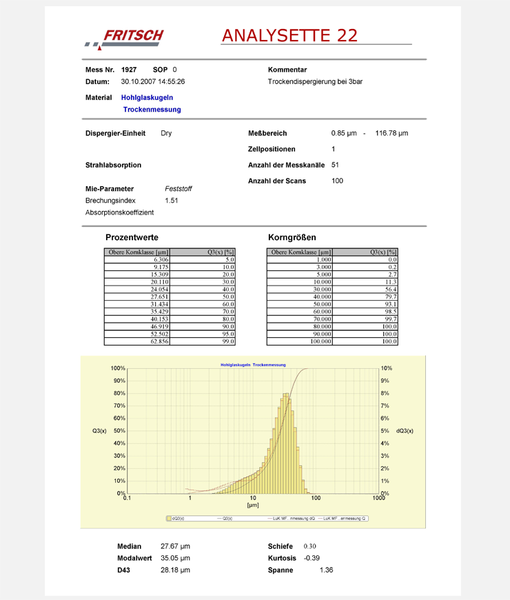The width and height of the screenshot is (510, 600).
Task: Select the comment Trockendispergierung bei 3bar
Action: click(315, 82)
